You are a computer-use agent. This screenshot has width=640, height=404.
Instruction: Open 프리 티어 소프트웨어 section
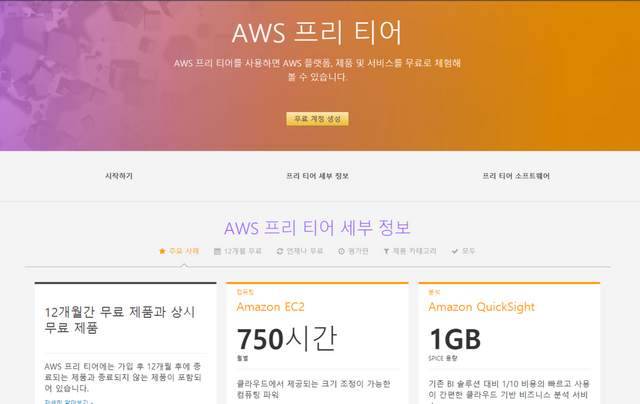click(516, 176)
